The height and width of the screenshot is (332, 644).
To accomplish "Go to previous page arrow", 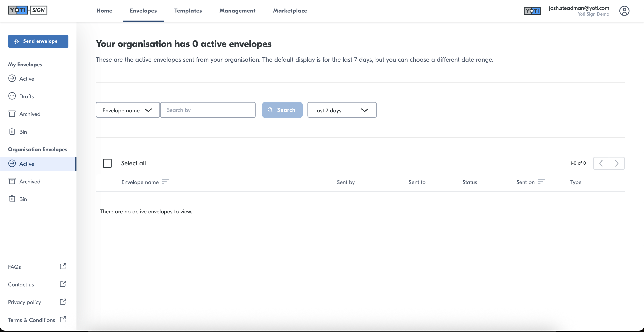I will (601, 163).
